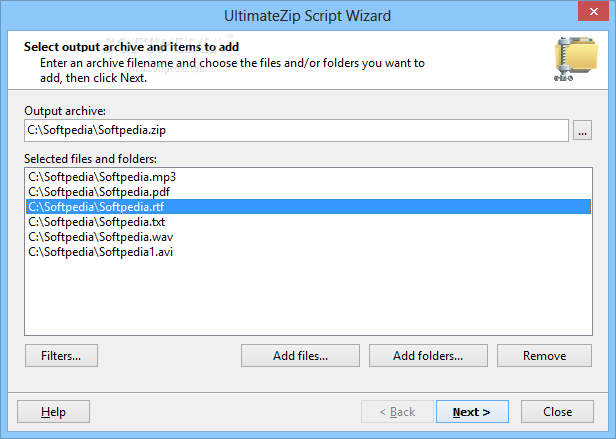Click the zipped folder icon in header

point(576,59)
